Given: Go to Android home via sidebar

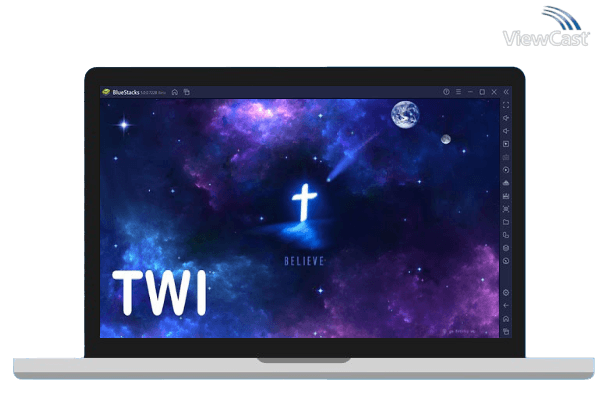Looking at the screenshot, I should [x=506, y=319].
